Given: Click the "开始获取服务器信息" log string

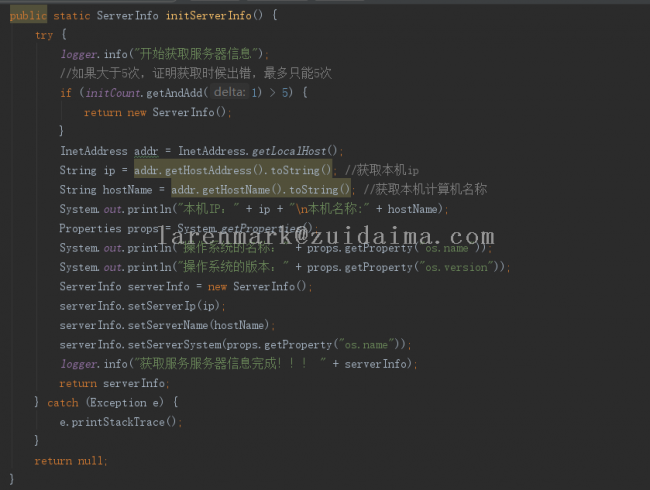Looking at the screenshot, I should [x=198, y=54].
